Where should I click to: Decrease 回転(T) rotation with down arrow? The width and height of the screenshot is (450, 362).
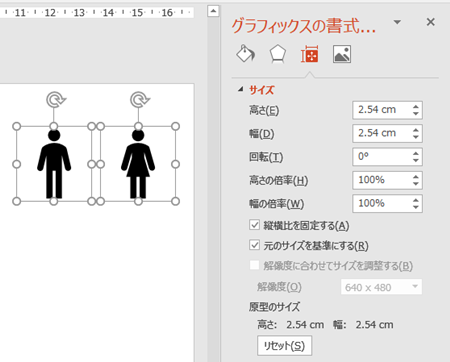click(416, 160)
